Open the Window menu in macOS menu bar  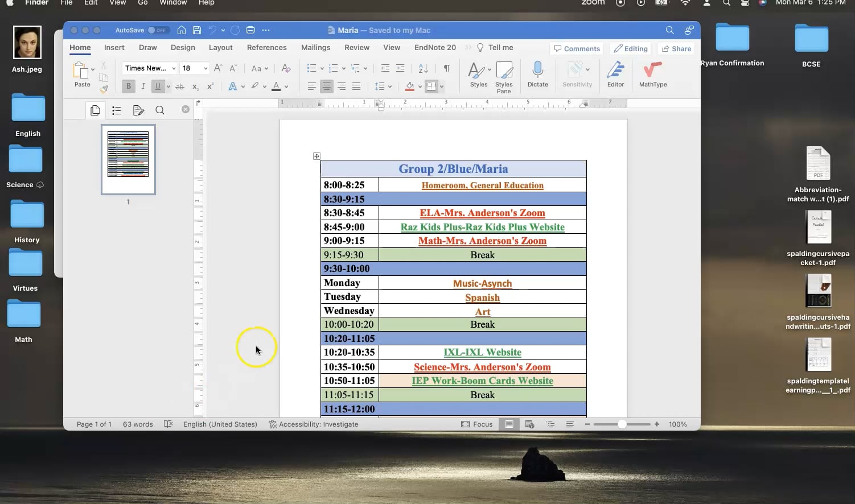[x=173, y=3]
